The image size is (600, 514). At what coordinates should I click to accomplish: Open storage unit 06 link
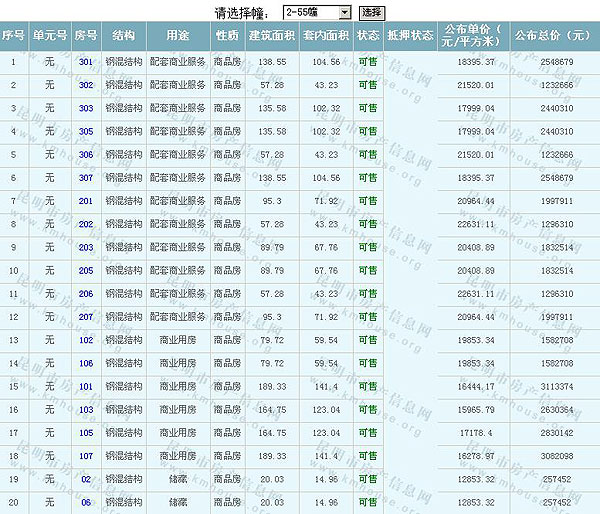(86, 502)
